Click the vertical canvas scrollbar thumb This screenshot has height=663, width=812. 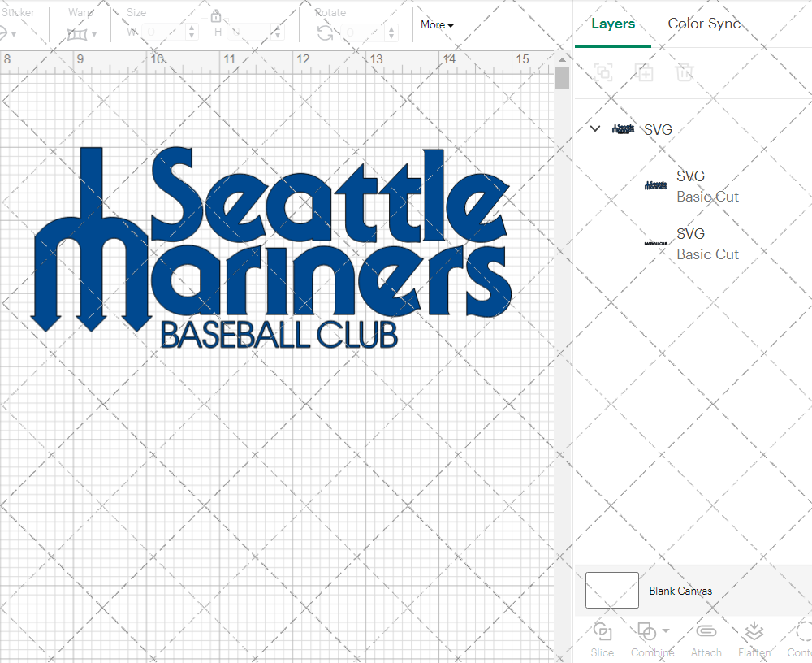tap(562, 79)
